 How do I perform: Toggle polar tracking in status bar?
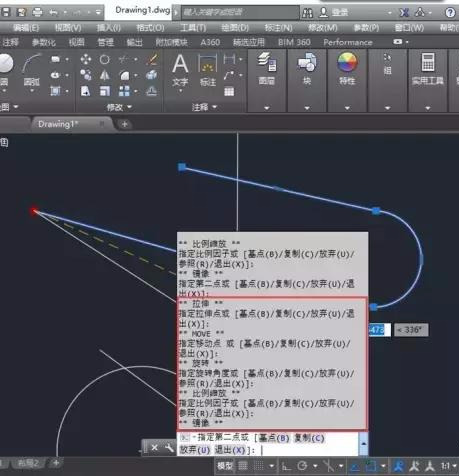point(302,466)
